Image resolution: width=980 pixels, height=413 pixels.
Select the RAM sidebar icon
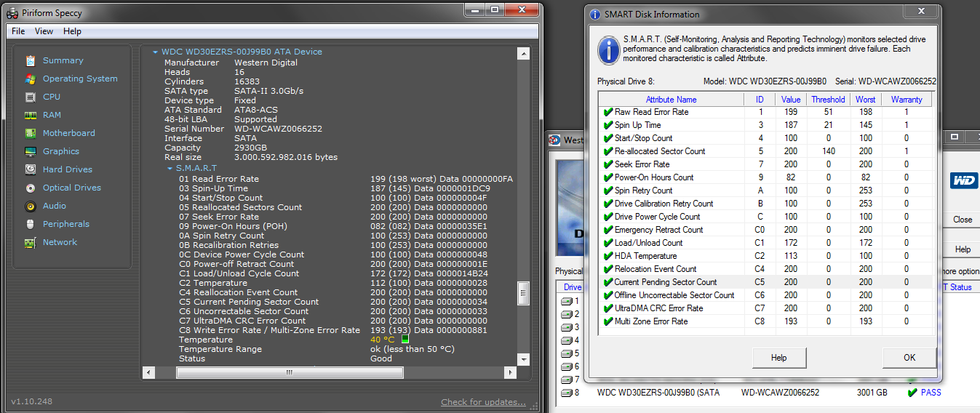click(x=30, y=115)
